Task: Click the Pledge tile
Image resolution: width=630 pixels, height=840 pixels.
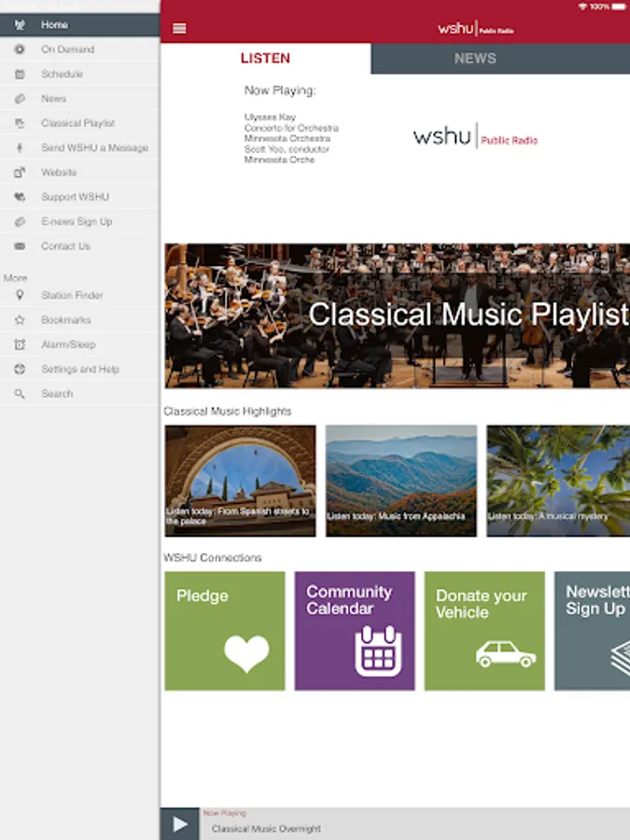Action: [x=224, y=631]
